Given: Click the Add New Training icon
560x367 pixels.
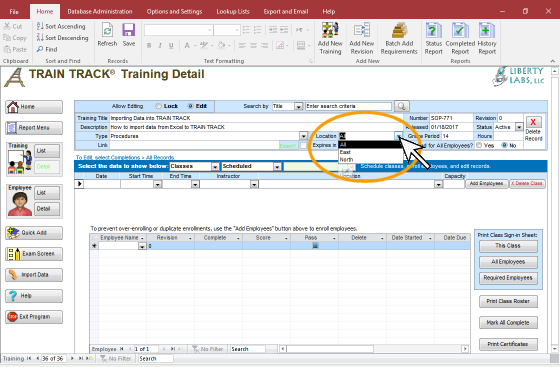Looking at the screenshot, I should (x=330, y=38).
